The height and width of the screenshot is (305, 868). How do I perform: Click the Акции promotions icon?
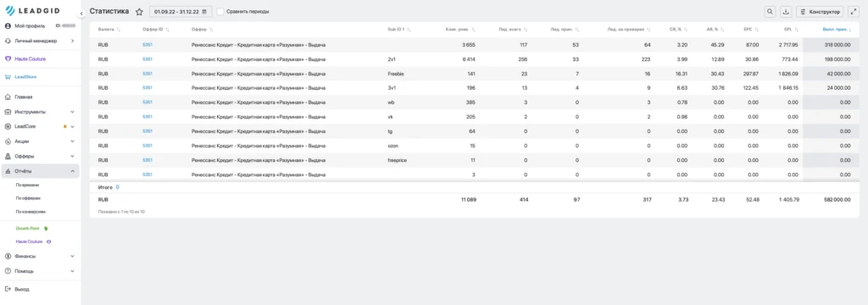click(8, 141)
